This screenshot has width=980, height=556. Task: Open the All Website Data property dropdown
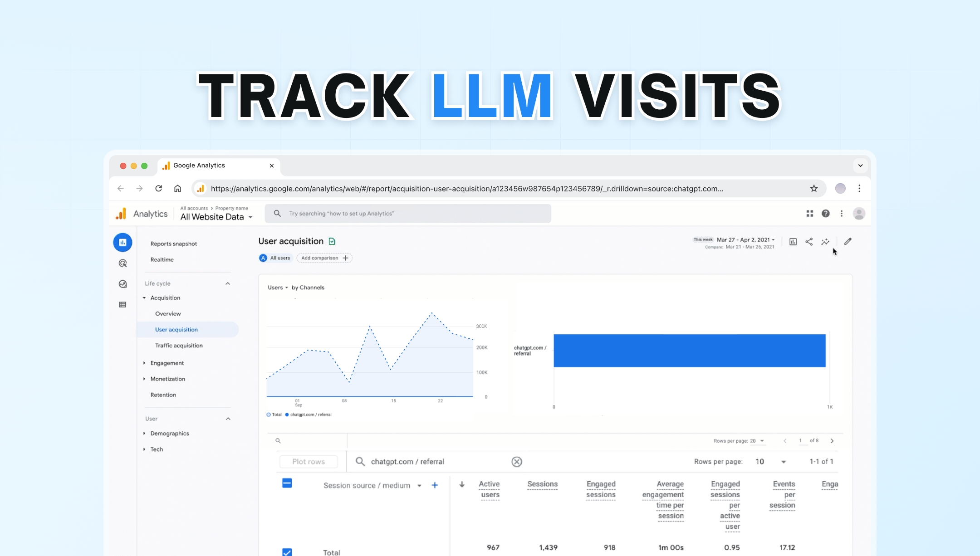coord(216,217)
